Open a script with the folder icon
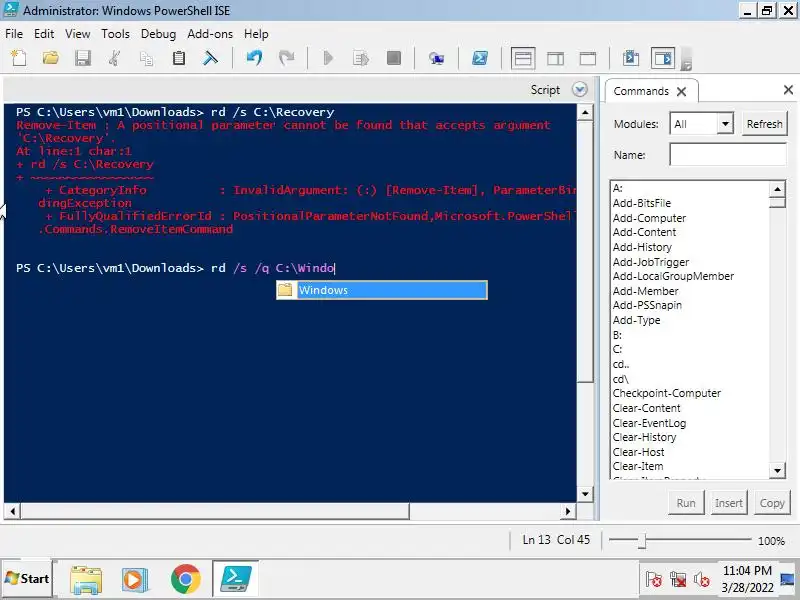This screenshot has width=800, height=600. coord(51,58)
